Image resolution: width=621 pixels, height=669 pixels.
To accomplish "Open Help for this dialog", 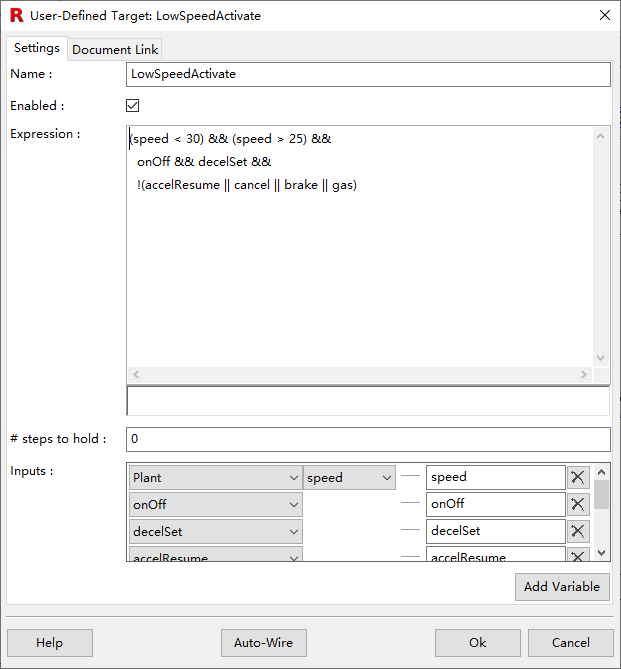I will [49, 643].
